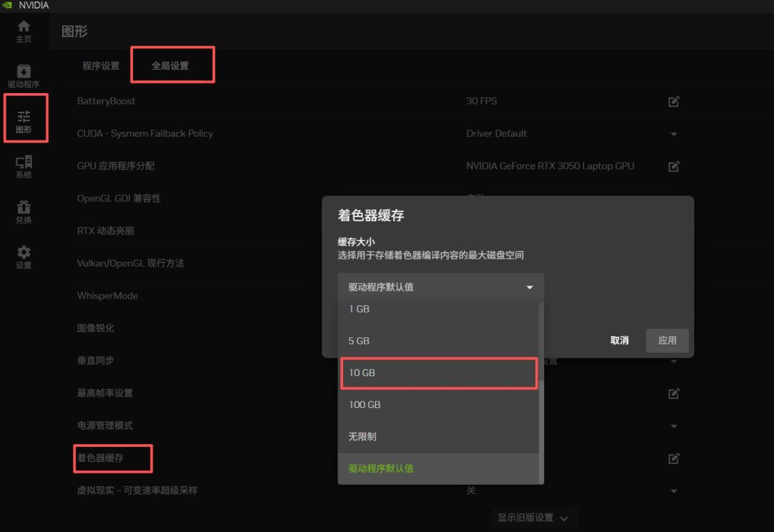This screenshot has width=774, height=532.
Task: Open the 系统 system section
Action: tap(24, 167)
